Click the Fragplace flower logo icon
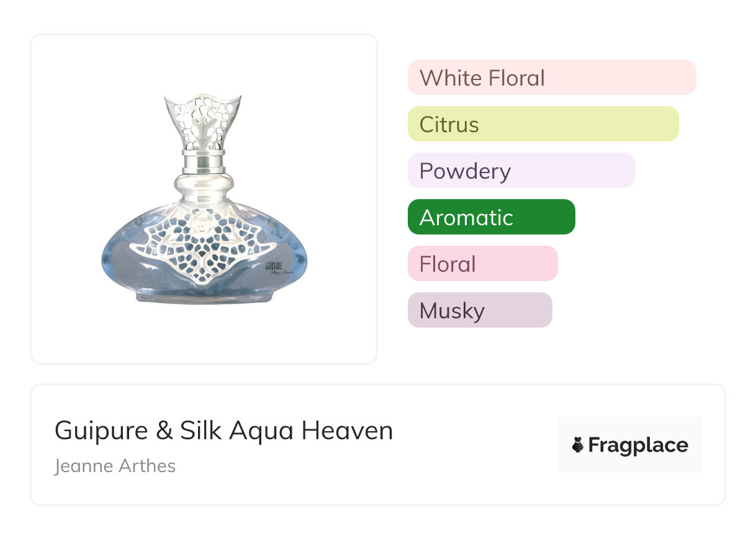The height and width of the screenshot is (536, 756). [578, 445]
